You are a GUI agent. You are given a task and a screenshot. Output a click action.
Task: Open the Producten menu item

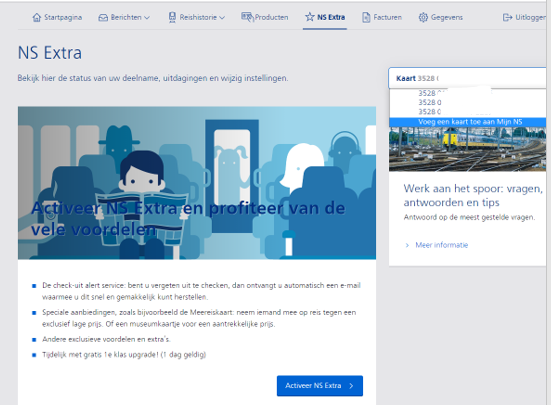[x=265, y=17]
